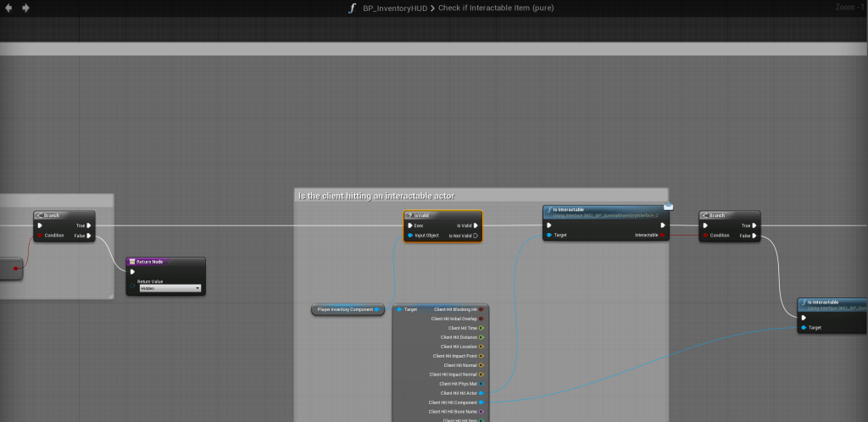Screen dimensions: 868x422
Task: Click the Return Value pin on Return Node
Action: (x=133, y=286)
